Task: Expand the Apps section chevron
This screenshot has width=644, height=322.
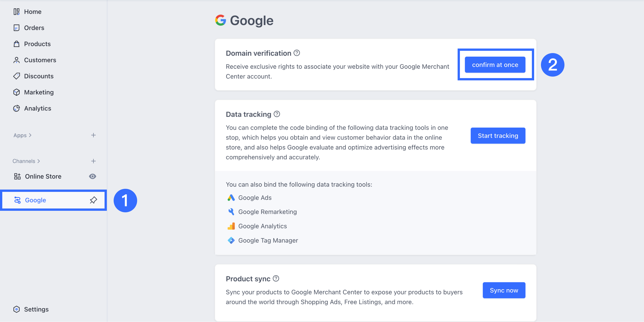Action: coord(30,135)
